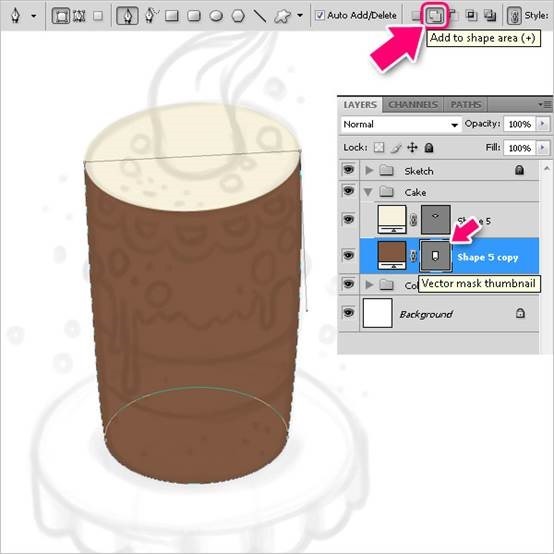Click Shape 5 vector mask thumbnail

[x=436, y=219]
